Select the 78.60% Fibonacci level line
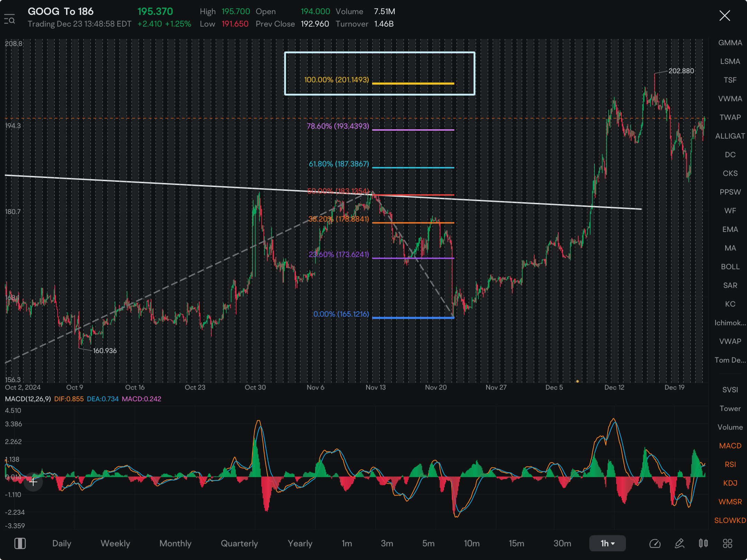747x560 pixels. pyautogui.click(x=413, y=130)
